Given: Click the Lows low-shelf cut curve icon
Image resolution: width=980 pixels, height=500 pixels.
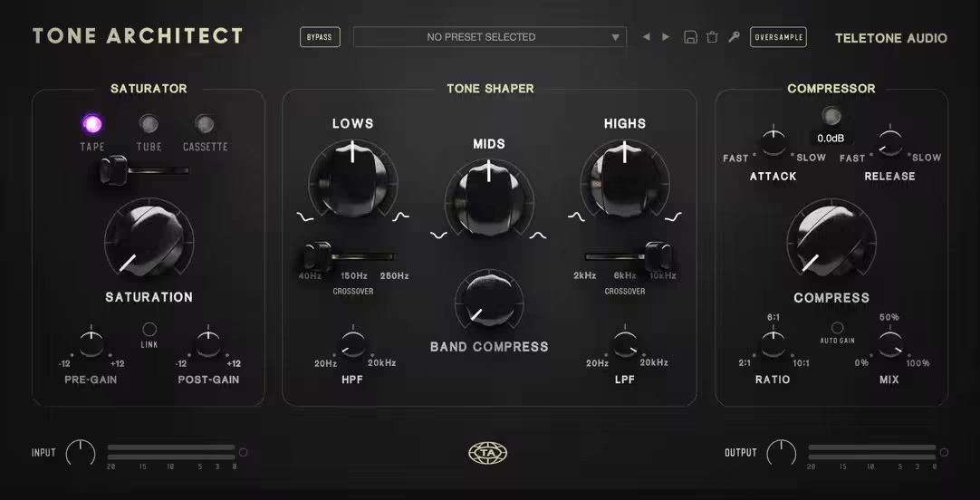Looking at the screenshot, I should 305,216.
